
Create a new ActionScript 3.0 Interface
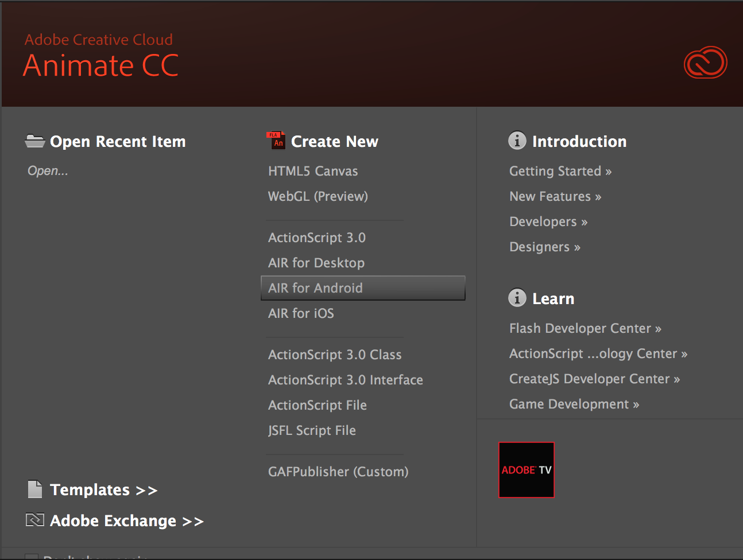click(x=346, y=380)
